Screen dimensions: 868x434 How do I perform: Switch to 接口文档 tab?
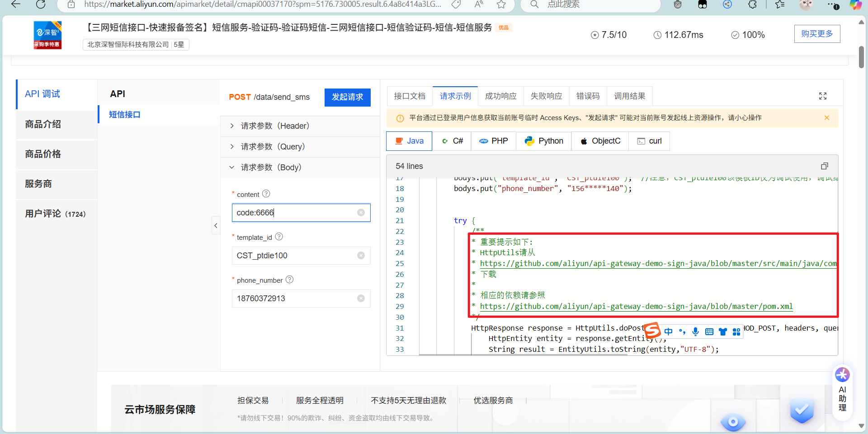coord(410,96)
